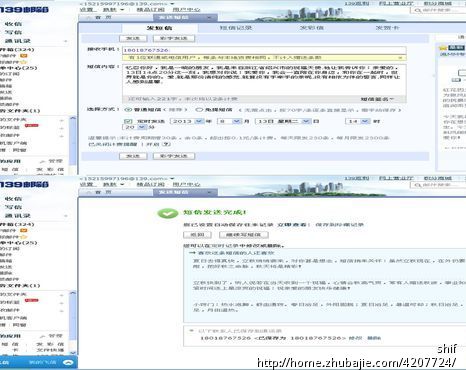The image size is (466, 370).
Task: Click 写信 in the SMS sent page sidebar
Action: click(x=14, y=207)
